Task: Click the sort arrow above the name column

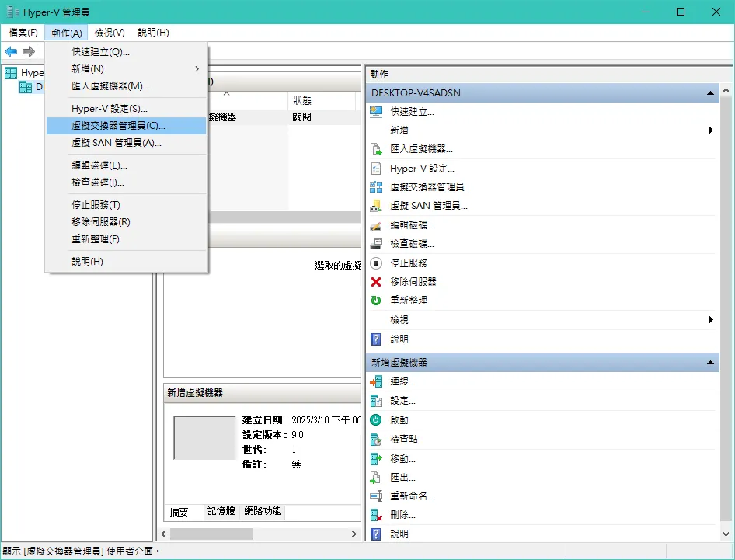Action: [x=226, y=94]
